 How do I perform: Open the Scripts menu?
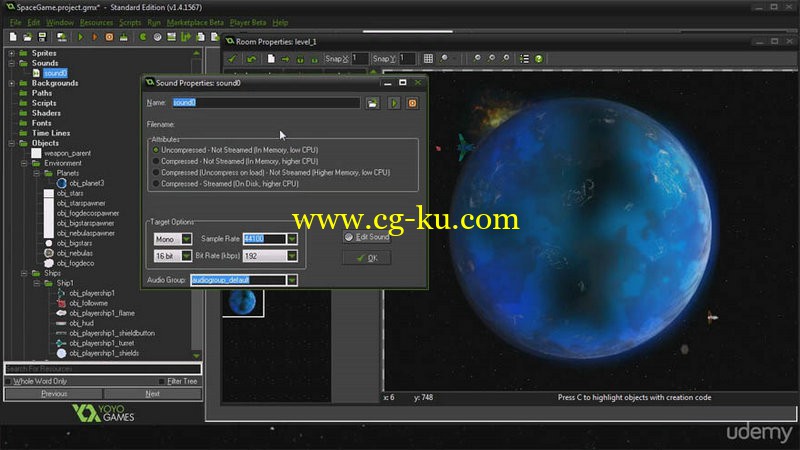(x=130, y=22)
